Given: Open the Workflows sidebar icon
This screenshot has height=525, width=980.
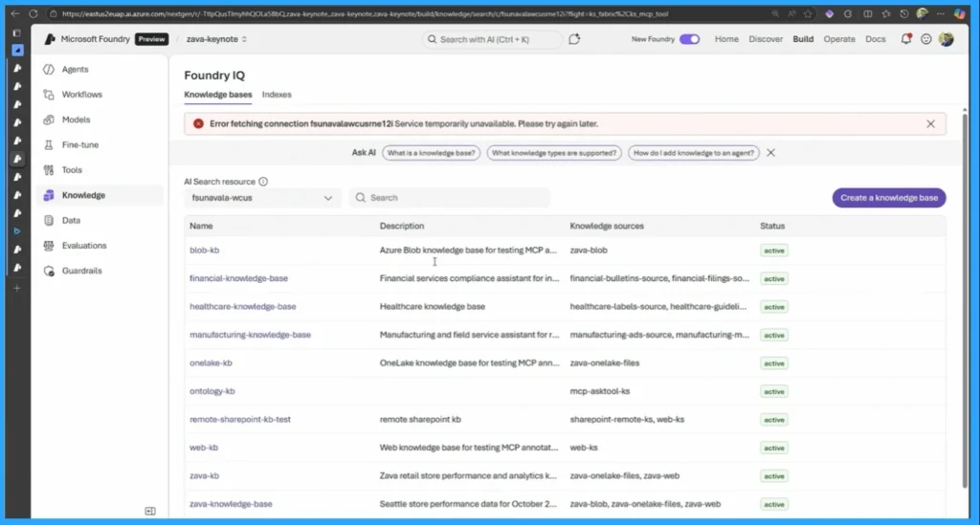Looking at the screenshot, I should 49,95.
